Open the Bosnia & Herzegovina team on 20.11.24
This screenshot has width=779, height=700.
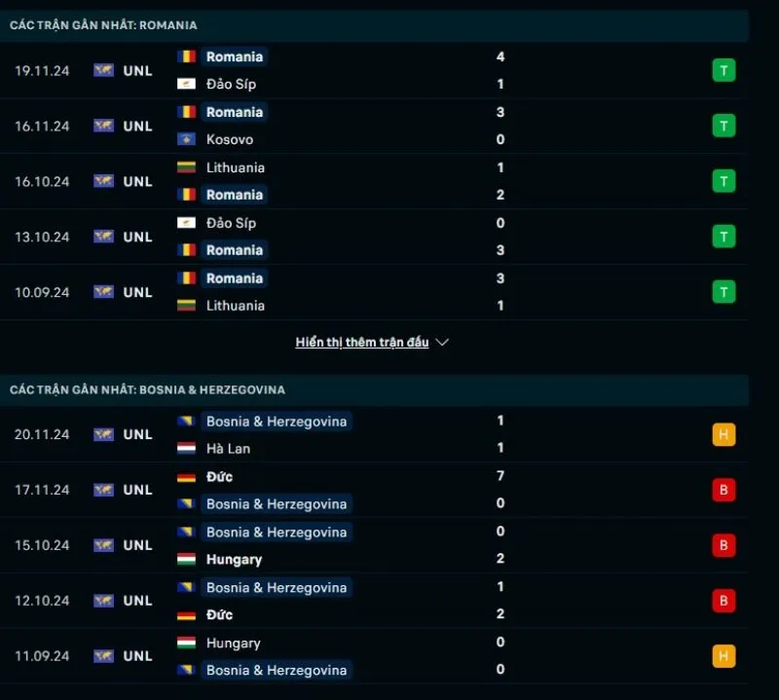point(277,422)
